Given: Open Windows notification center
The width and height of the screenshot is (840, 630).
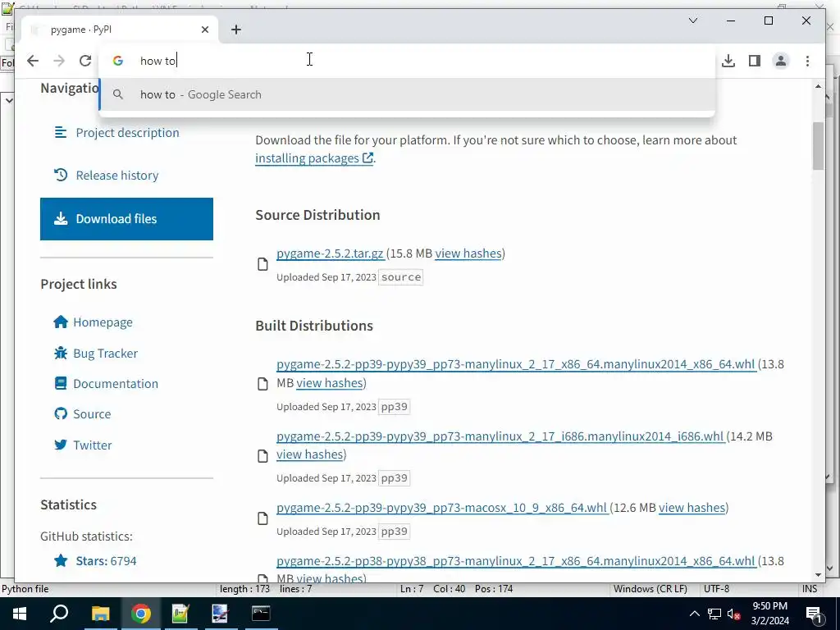Looking at the screenshot, I should click(814, 614).
